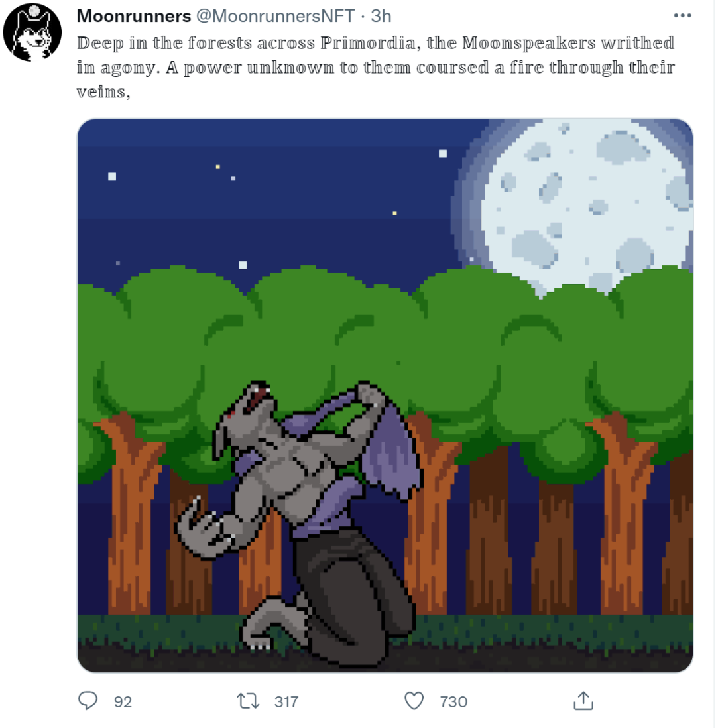Click the share upload icon
The width and height of the screenshot is (716, 728).
click(583, 701)
